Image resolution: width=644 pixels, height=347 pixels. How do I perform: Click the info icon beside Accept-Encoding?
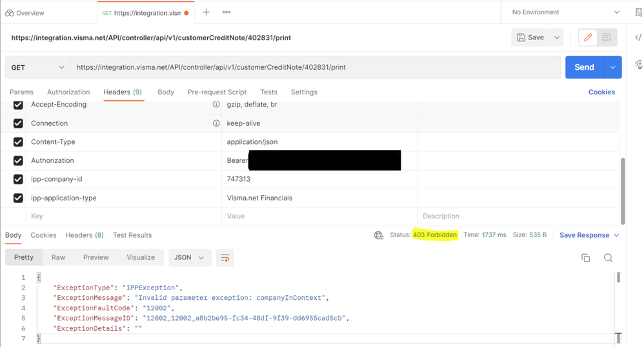tap(216, 105)
